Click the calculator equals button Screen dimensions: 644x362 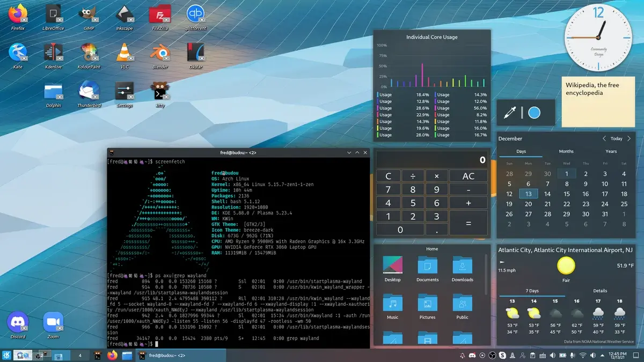[469, 223]
